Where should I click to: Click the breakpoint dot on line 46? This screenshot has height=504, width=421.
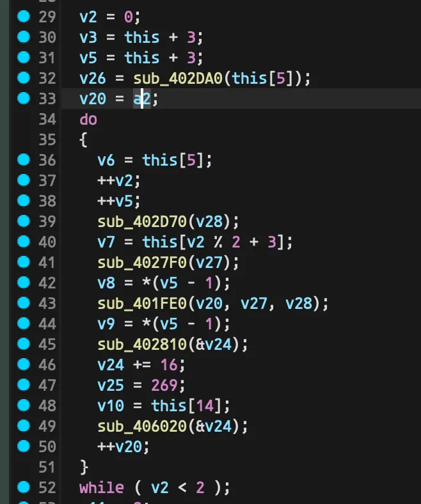[24, 364]
